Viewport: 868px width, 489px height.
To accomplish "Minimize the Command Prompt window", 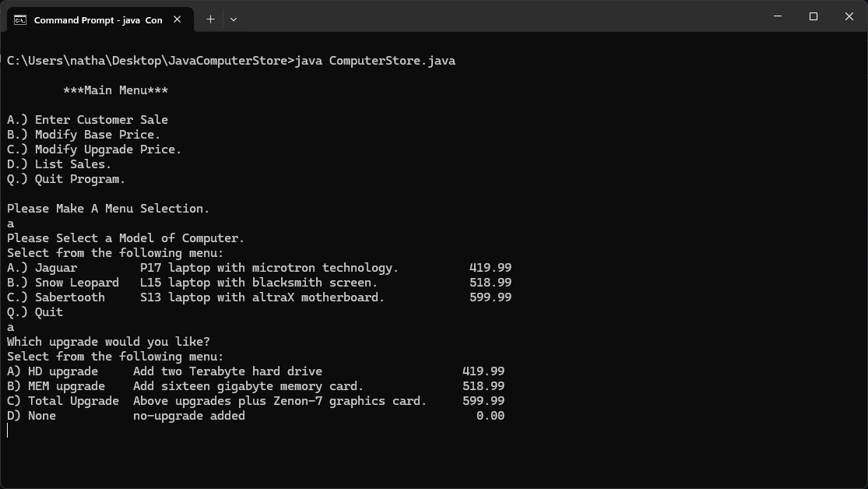I will coord(776,16).
